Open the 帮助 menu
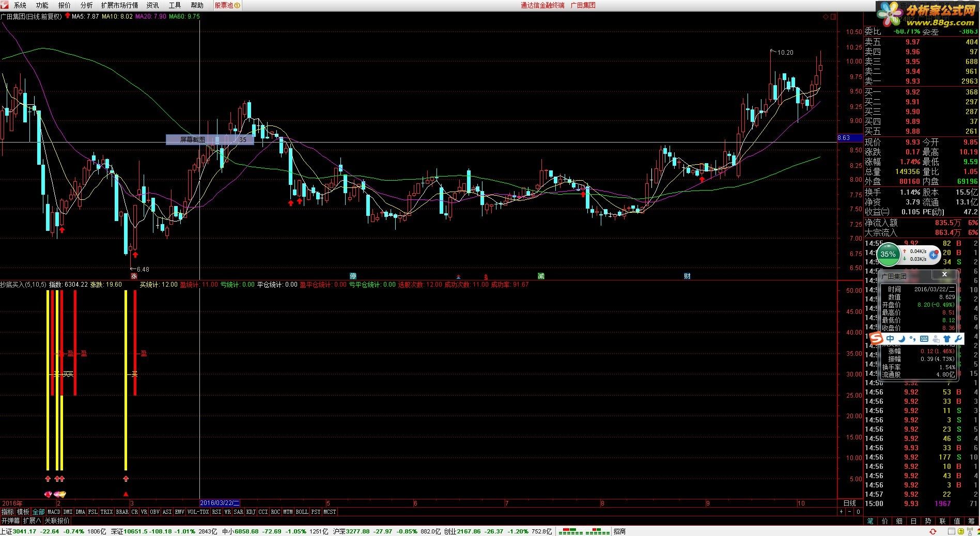980x536 pixels. tap(197, 5)
